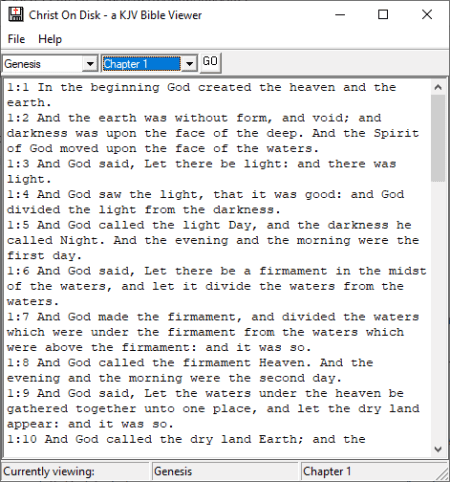
Task: Select the Genesis book combo box
Action: click(x=50, y=63)
